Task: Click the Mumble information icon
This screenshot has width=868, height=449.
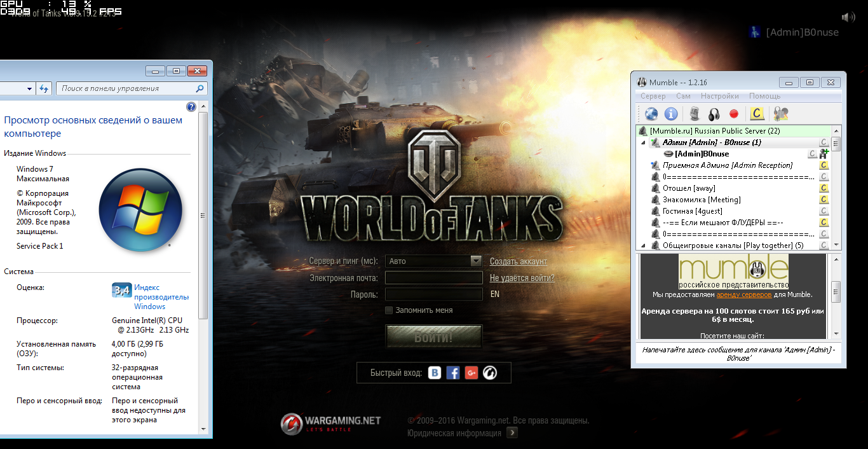Action: (671, 114)
